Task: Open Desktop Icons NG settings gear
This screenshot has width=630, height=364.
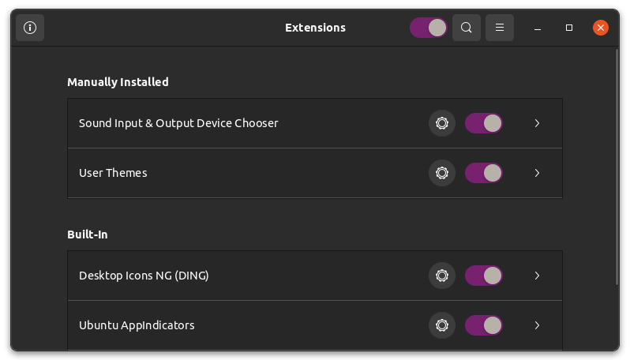Action: click(442, 276)
